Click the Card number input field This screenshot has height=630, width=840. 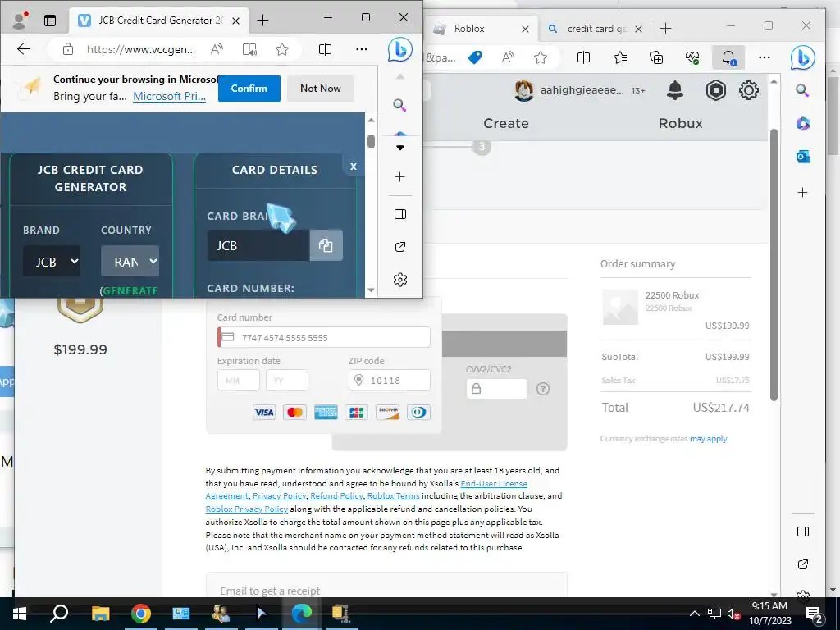(323, 337)
